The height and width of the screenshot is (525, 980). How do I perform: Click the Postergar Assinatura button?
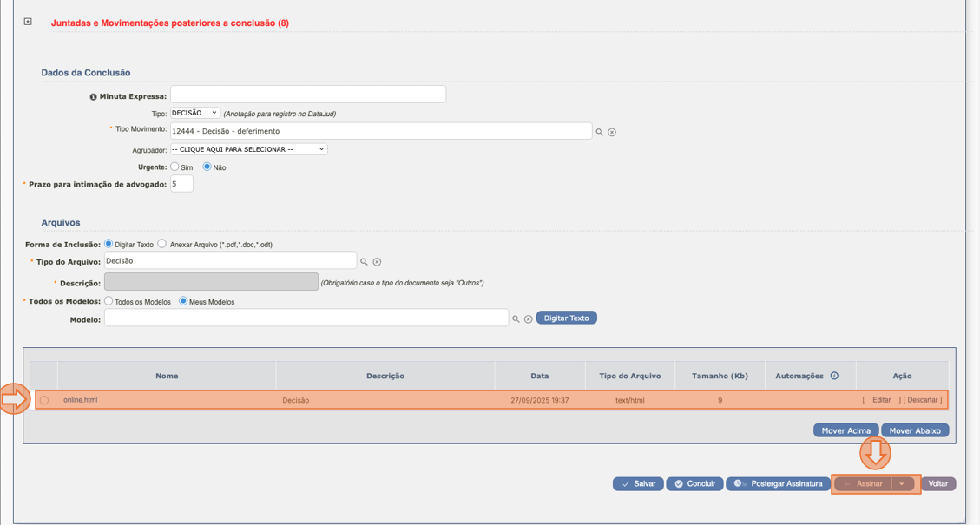point(778,483)
